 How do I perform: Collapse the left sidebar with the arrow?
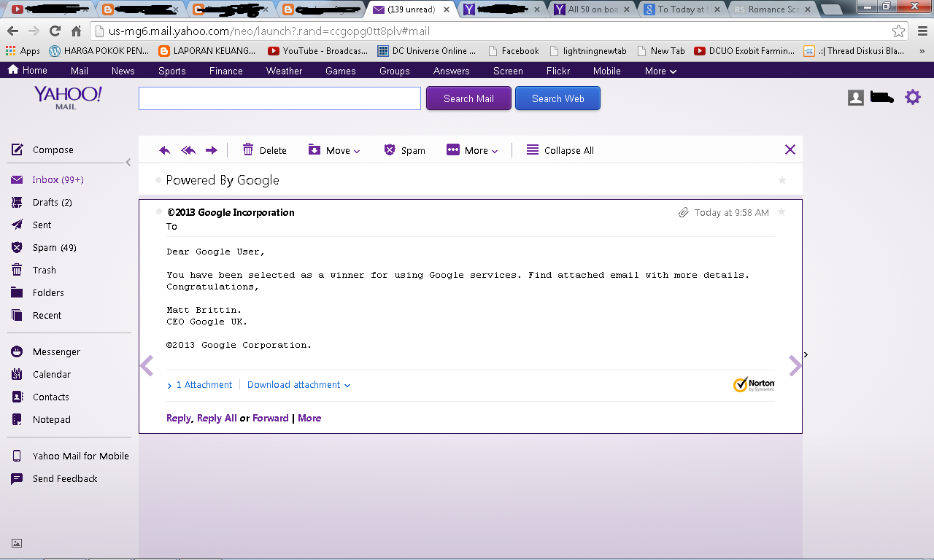128,163
